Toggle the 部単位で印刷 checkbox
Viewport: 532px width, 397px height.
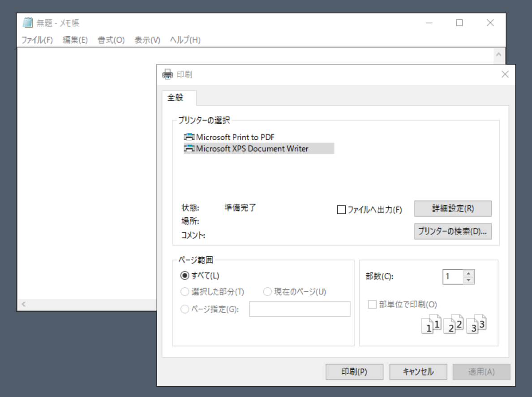click(372, 305)
